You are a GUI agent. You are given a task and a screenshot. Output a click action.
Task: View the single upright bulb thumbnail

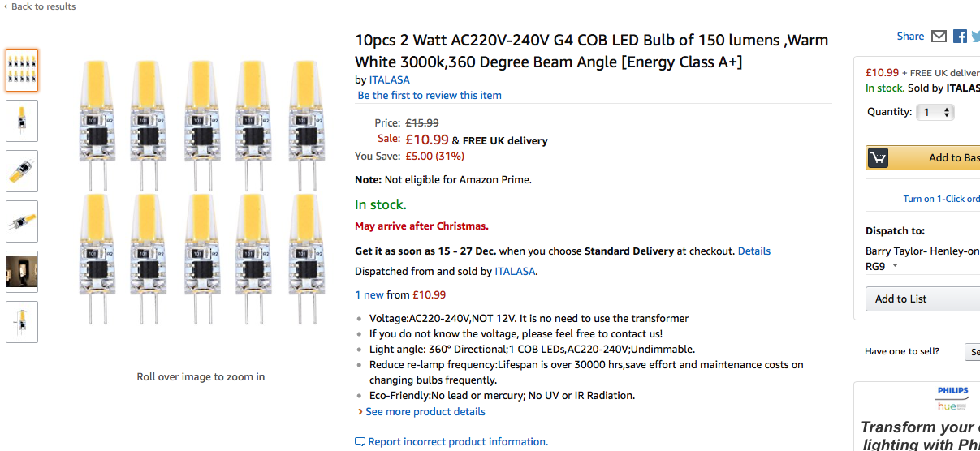(22, 120)
